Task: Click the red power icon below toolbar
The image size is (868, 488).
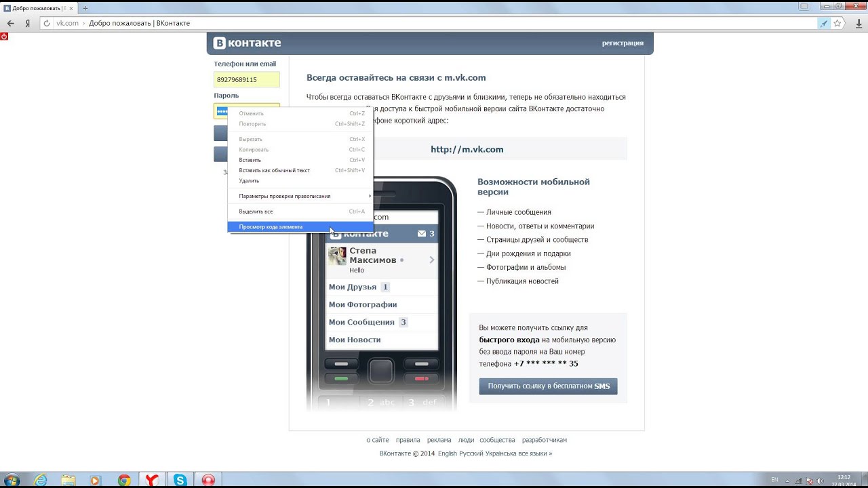Action: coord(4,37)
